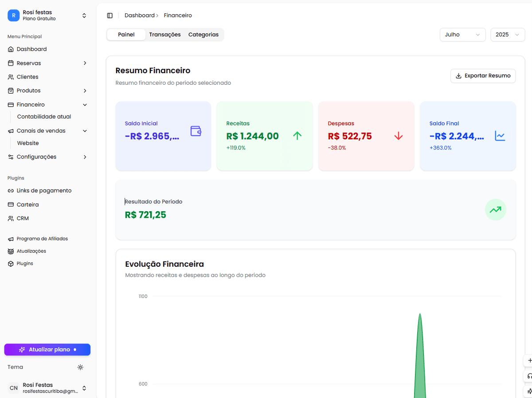The image size is (532, 398).
Task: Click the Plugins cube icon
Action: pyautogui.click(x=10, y=263)
